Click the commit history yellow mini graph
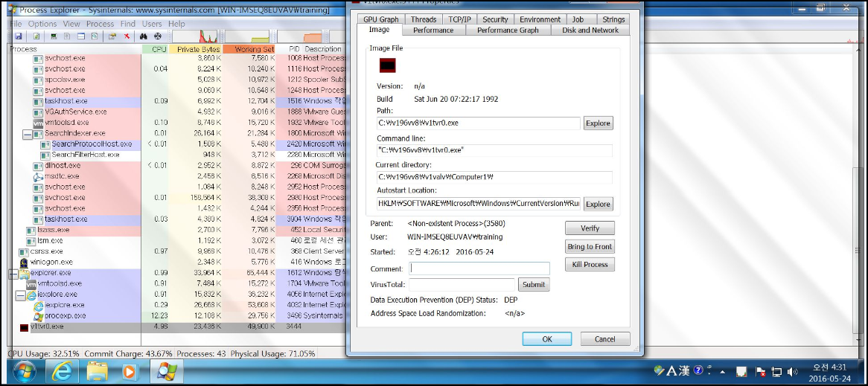 click(x=247, y=36)
